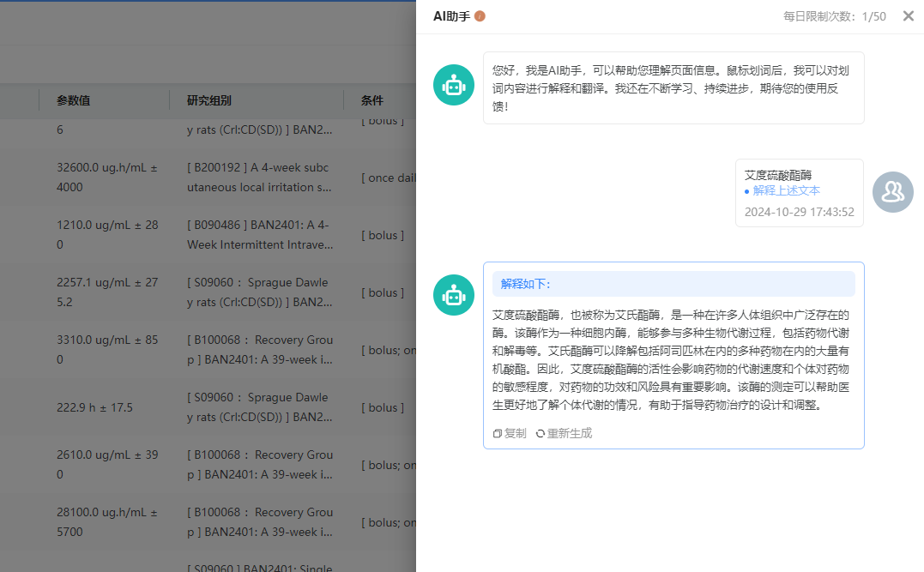
Task: Click the 每日限制次数 1/50 counter
Action: [x=834, y=16]
